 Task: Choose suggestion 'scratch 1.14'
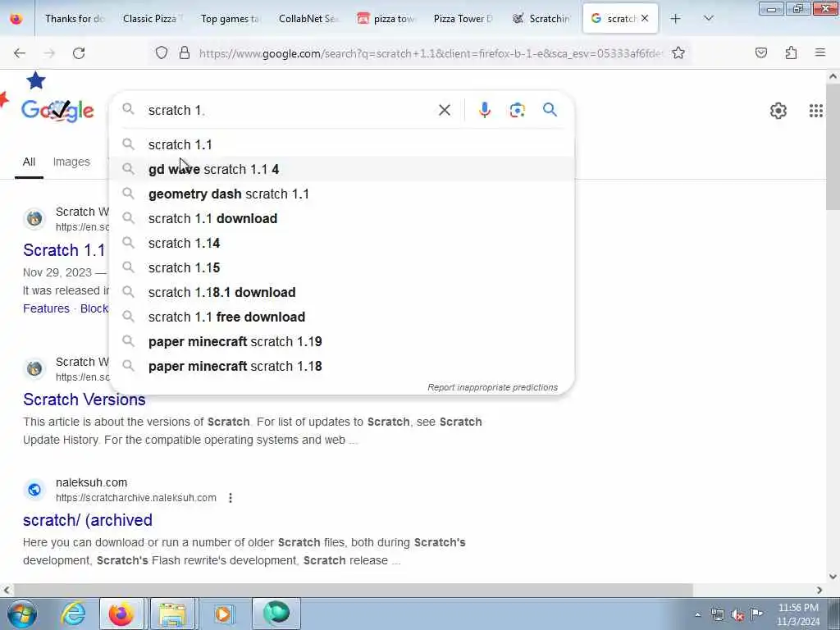tap(342, 243)
